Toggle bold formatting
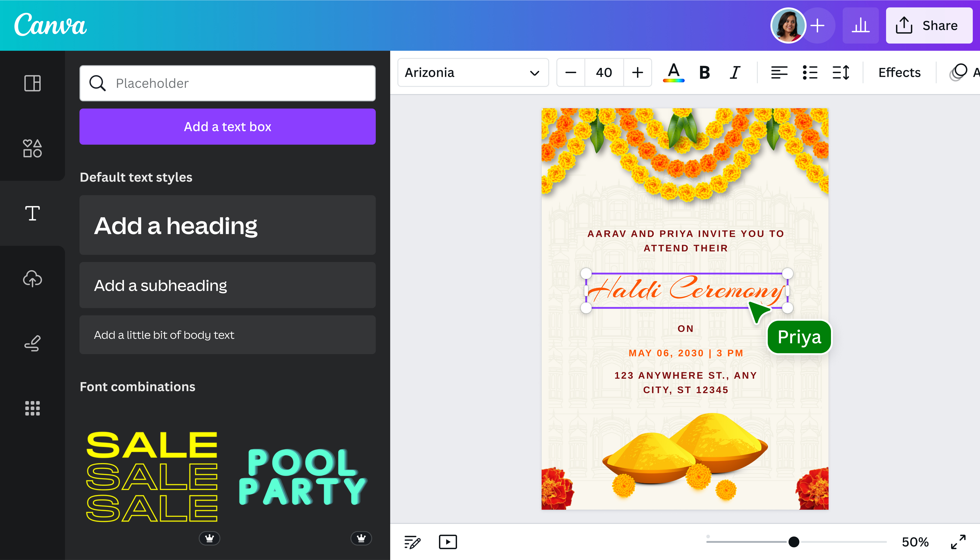Screen dimensions: 980x560 click(705, 72)
